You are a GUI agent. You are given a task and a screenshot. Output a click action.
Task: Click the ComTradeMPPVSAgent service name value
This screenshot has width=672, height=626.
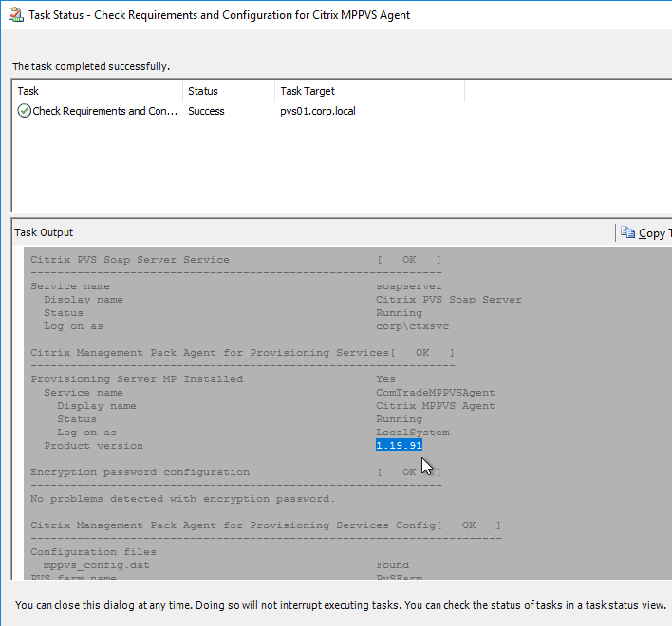pyautogui.click(x=436, y=393)
